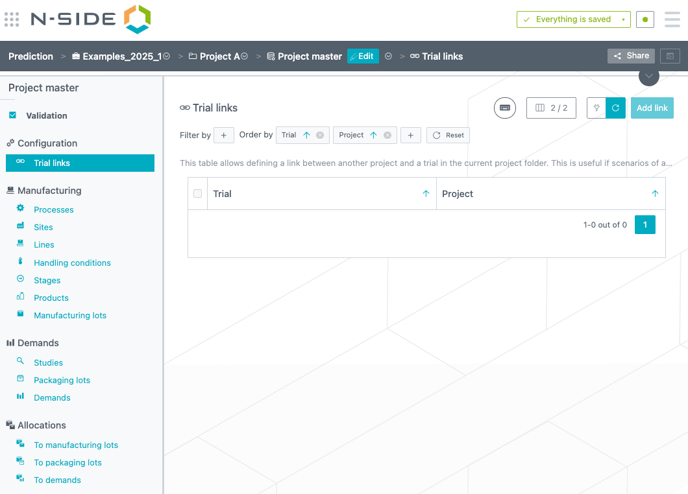Screen dimensions: 688x494
Task: Remove the Trial sort order chip
Action: click(320, 135)
